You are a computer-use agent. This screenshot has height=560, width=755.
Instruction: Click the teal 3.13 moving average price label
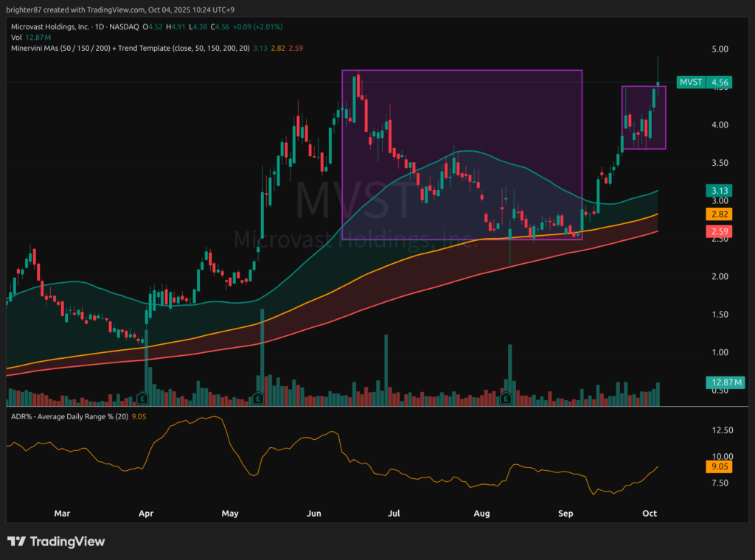tap(719, 189)
